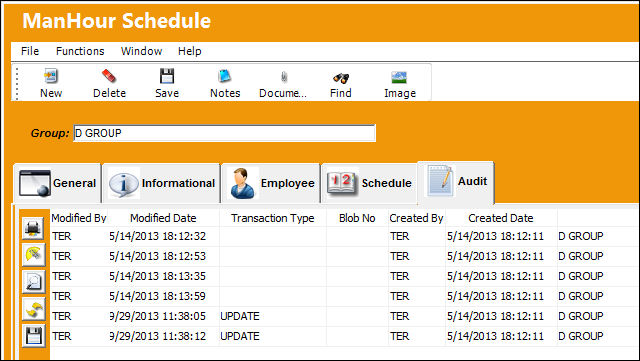Select the 5/14/2013 18:13:59 modified date cell
The height and width of the screenshot is (361, 640).
point(163,296)
